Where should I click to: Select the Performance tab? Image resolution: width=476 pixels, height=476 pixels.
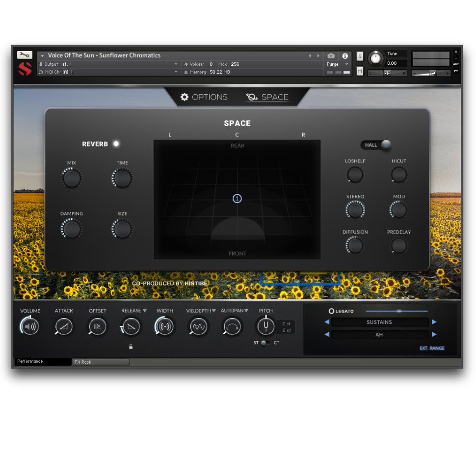[x=43, y=361]
